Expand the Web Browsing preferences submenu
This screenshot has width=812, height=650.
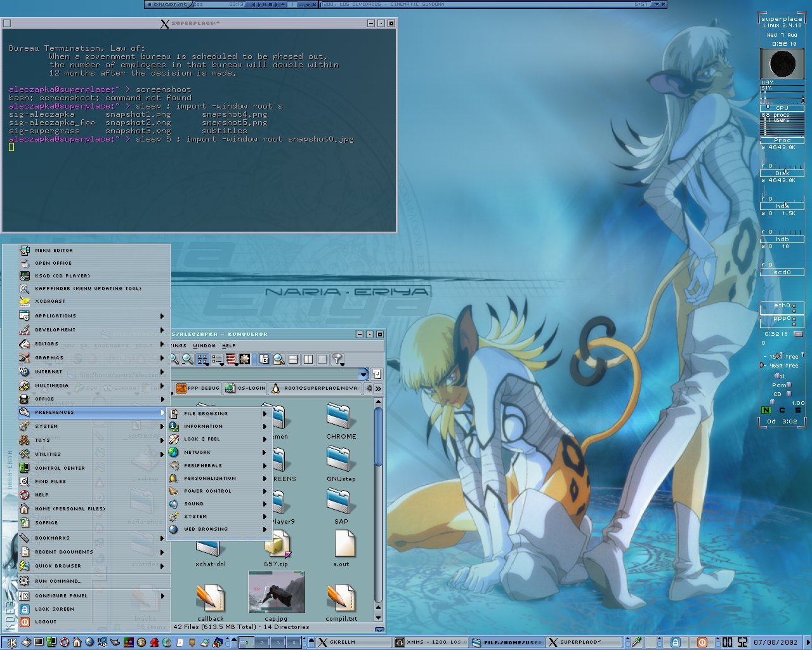219,529
